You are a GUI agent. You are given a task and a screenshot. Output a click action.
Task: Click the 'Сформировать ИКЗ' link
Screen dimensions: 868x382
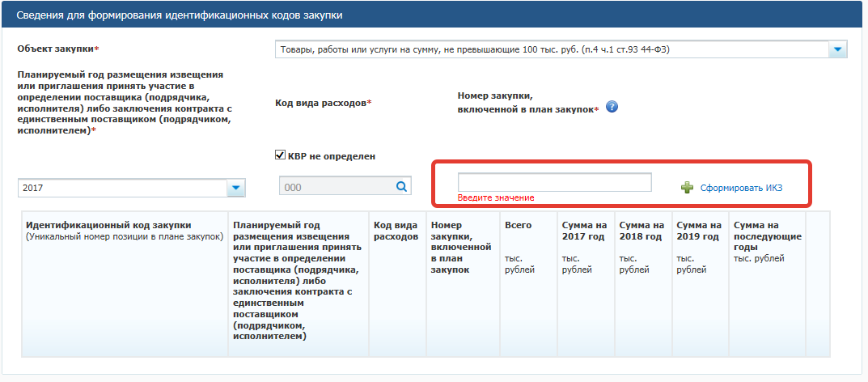coord(741,188)
